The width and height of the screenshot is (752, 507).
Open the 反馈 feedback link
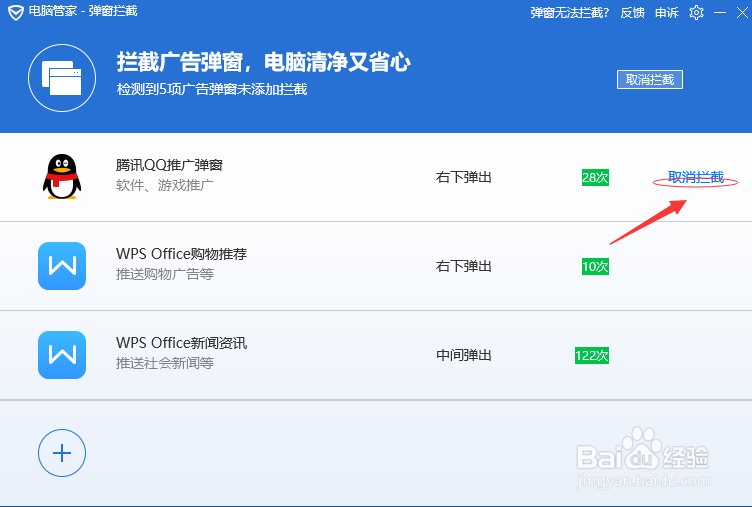tap(633, 12)
